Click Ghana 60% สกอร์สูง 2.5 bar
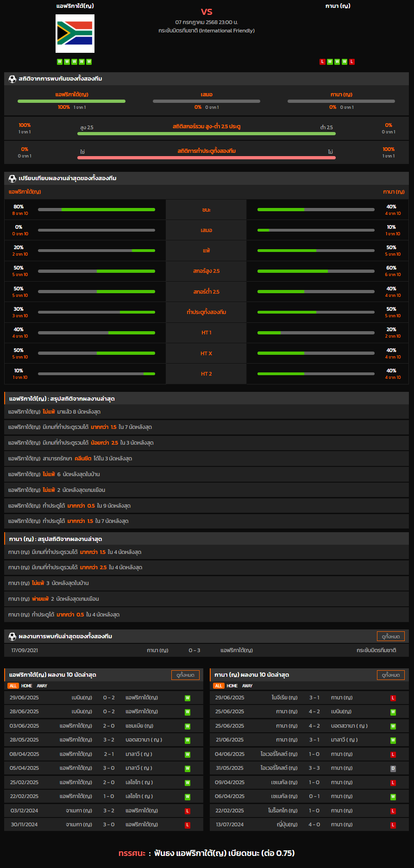The width and height of the screenshot is (414, 868). tap(316, 271)
